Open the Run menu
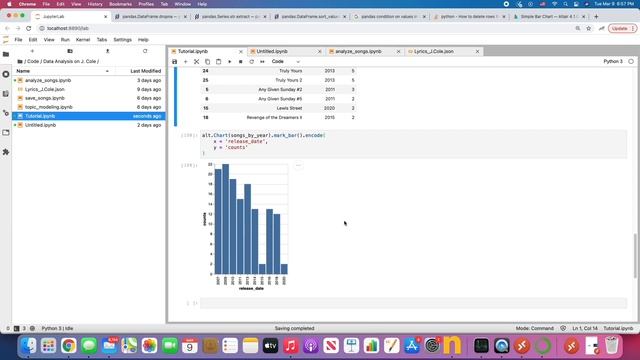Screen dimensions: 640x360 [65, 40]
